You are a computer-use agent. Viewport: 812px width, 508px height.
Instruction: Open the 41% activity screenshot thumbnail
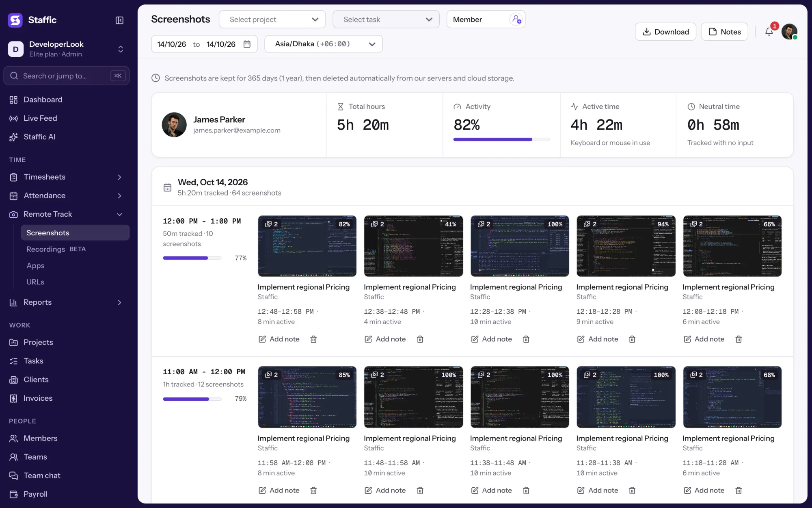[413, 246]
